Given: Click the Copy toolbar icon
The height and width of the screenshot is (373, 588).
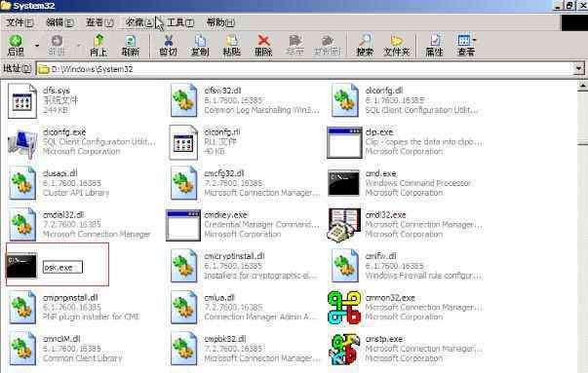Looking at the screenshot, I should point(200,41).
